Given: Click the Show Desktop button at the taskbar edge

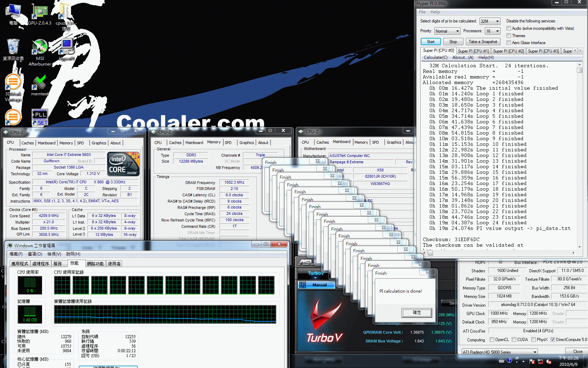Looking at the screenshot, I should click(586, 361).
